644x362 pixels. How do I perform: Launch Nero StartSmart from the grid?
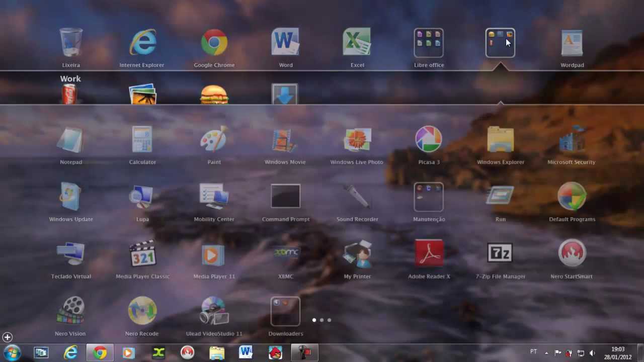[572, 253]
